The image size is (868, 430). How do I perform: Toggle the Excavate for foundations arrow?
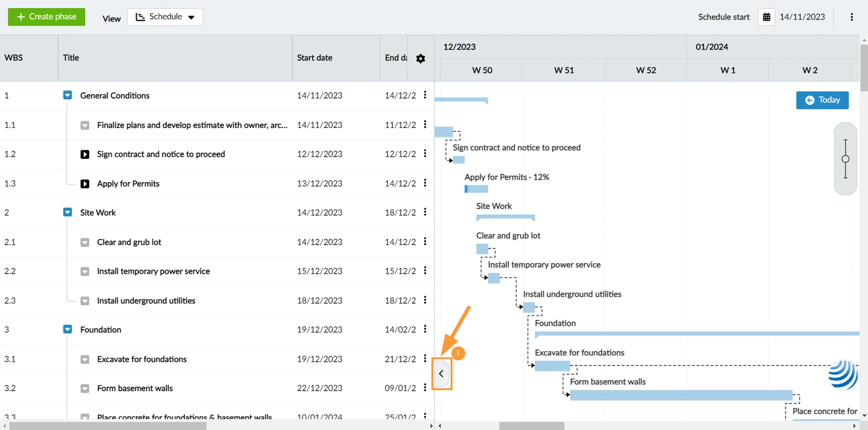click(x=85, y=360)
